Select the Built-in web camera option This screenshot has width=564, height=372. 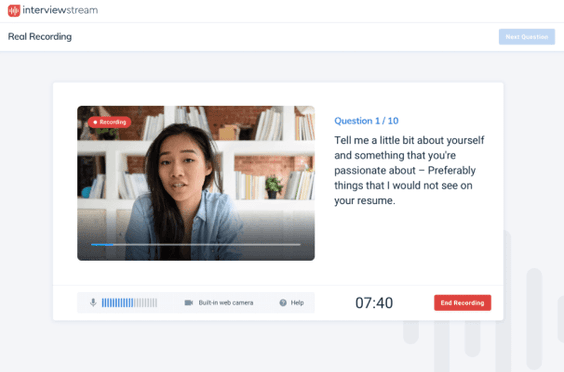226,303
